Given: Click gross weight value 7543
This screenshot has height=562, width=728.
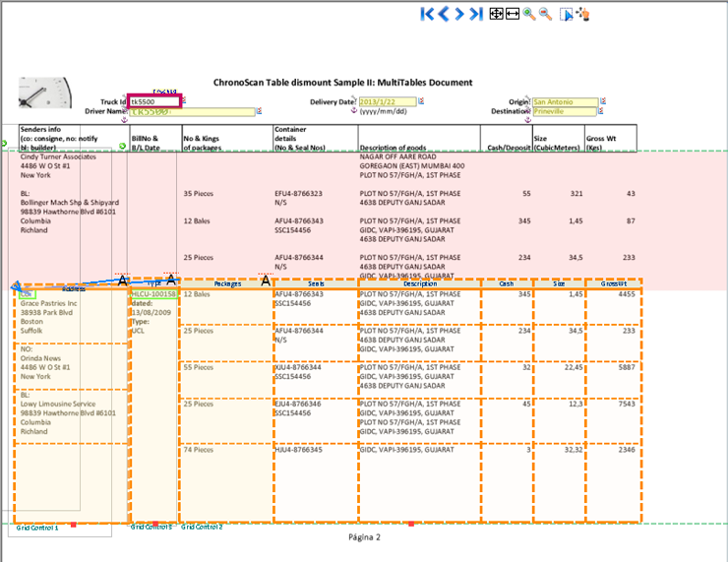Looking at the screenshot, I should pyautogui.click(x=627, y=405).
